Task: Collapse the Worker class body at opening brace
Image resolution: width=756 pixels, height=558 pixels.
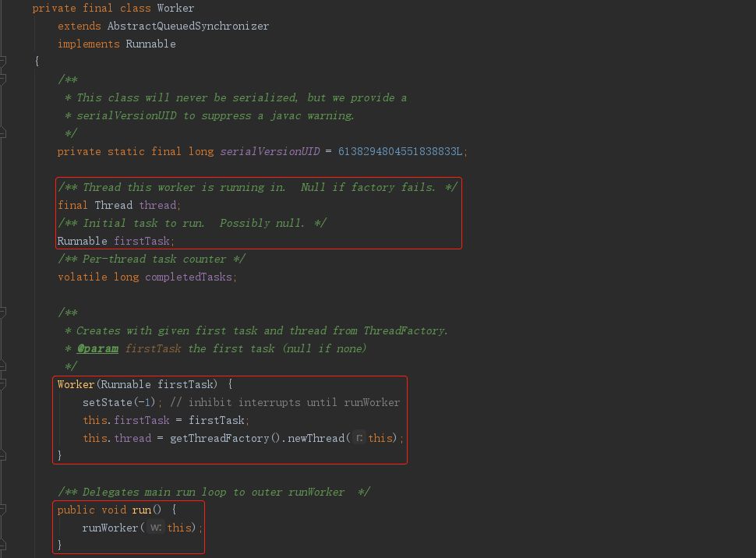Action: tap(2, 61)
